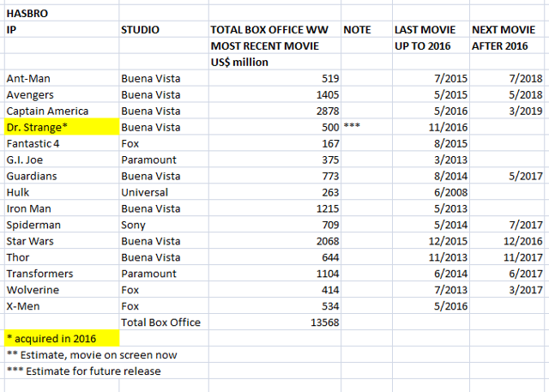Click the Star Wars date 12/2015
Screen dimensions: 549x392
[431, 241]
